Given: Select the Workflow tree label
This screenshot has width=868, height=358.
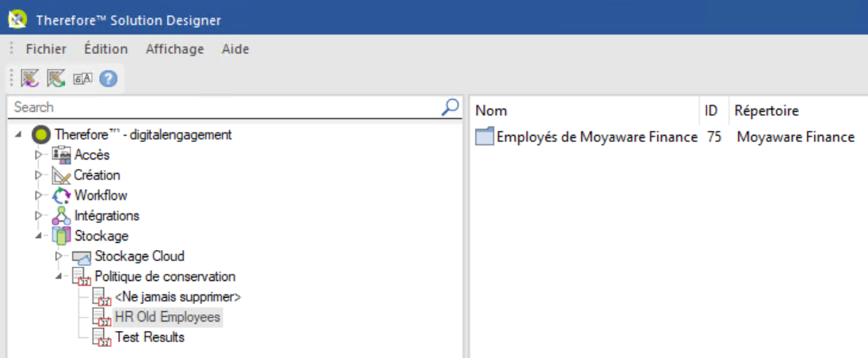Looking at the screenshot, I should [x=101, y=195].
